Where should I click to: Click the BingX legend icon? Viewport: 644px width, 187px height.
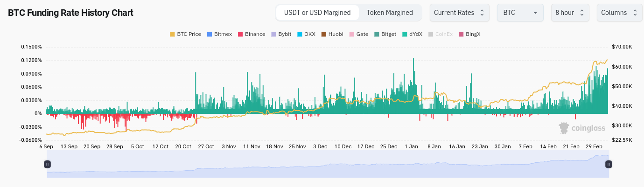pos(461,34)
